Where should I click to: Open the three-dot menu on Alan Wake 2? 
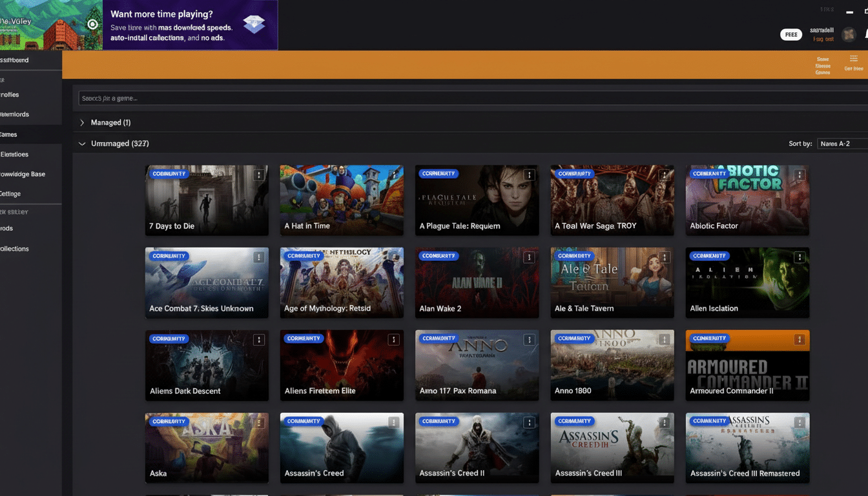point(529,256)
